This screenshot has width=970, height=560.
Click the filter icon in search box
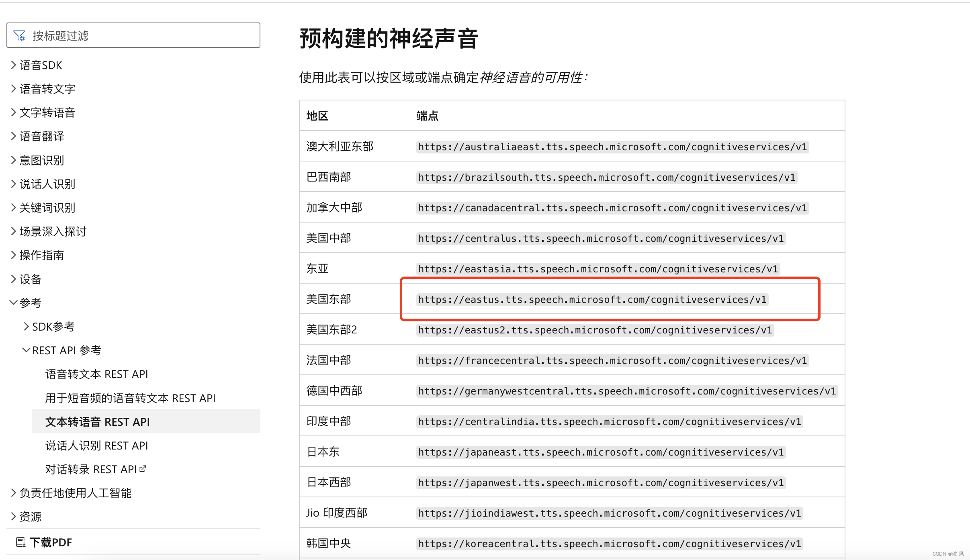tap(19, 36)
